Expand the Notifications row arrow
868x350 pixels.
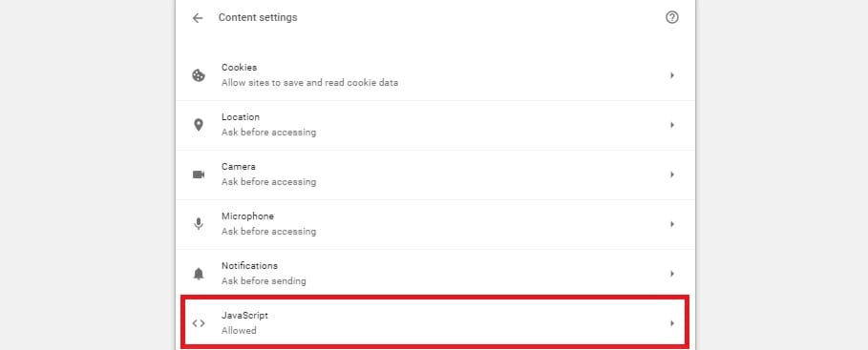(672, 274)
